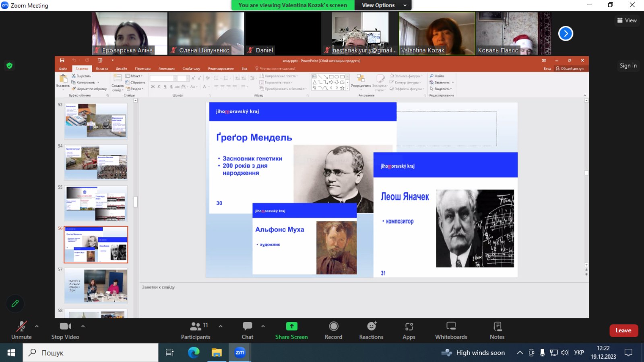Click the annotation pencil icon

point(15,304)
